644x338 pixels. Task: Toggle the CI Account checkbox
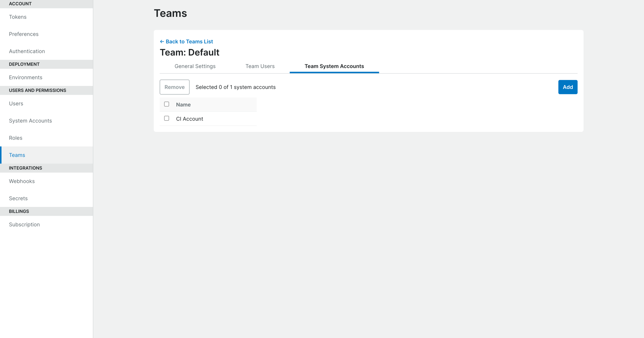point(167,119)
